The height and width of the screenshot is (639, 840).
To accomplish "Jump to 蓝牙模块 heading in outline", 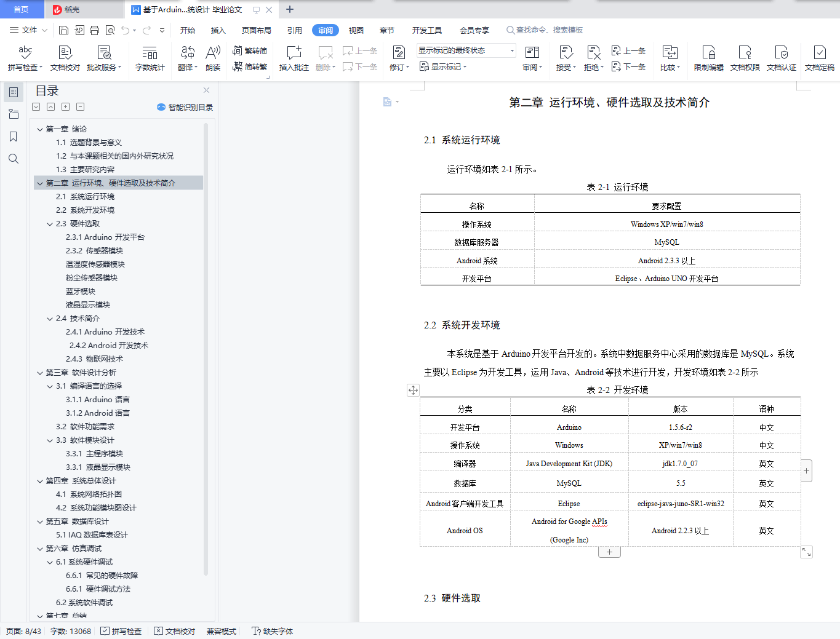I will coord(81,292).
